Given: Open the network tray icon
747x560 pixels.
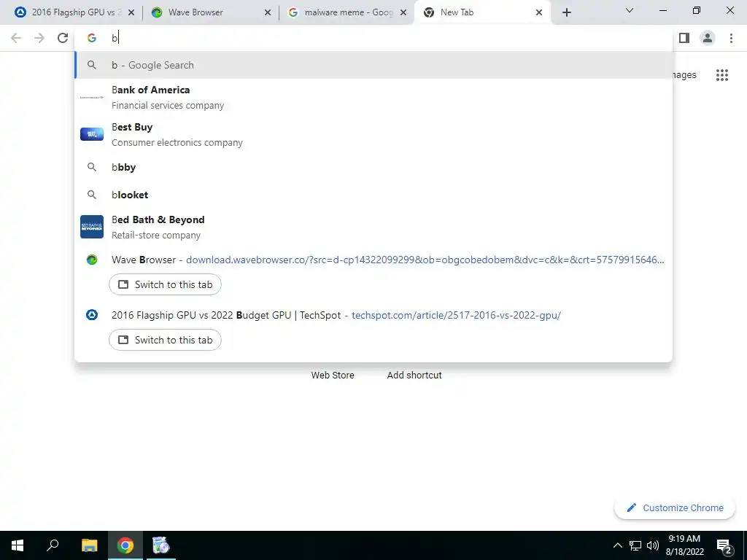Looking at the screenshot, I should pos(635,545).
